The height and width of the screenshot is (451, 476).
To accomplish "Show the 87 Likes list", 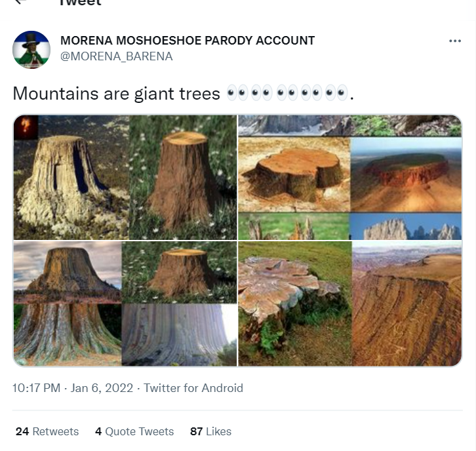I will tap(210, 431).
